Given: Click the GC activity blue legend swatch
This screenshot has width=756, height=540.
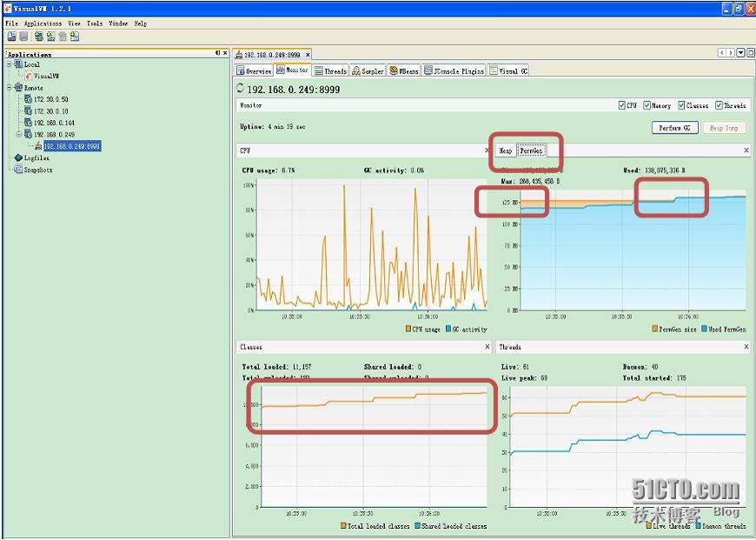Looking at the screenshot, I should (x=448, y=329).
